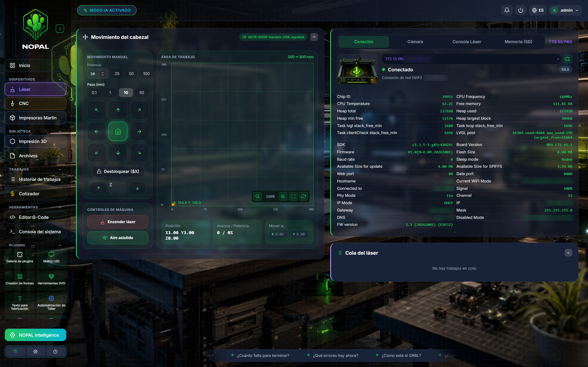Screen dimensions: 588x367
Task: Open the admin user menu
Action: click(x=566, y=10)
